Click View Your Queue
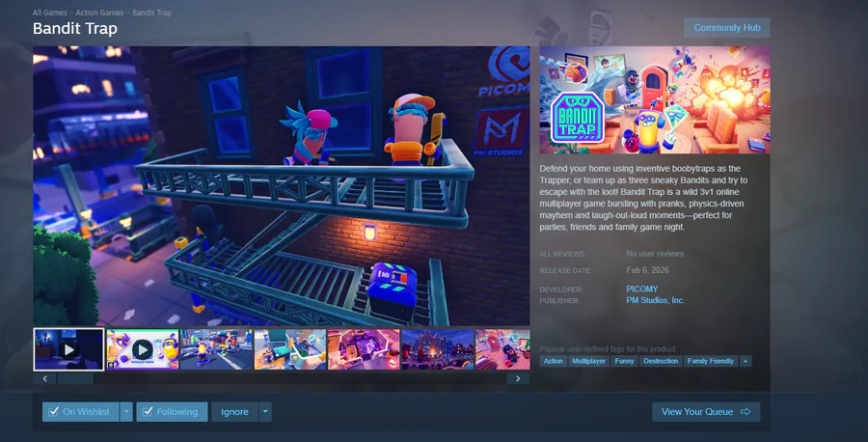 click(x=706, y=411)
